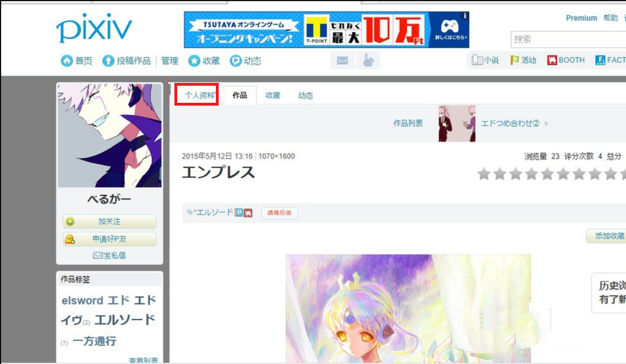Image resolution: width=626 pixels, height=364 pixels.
Task: Click the 添加收藏 bookmark button
Action: [x=607, y=236]
